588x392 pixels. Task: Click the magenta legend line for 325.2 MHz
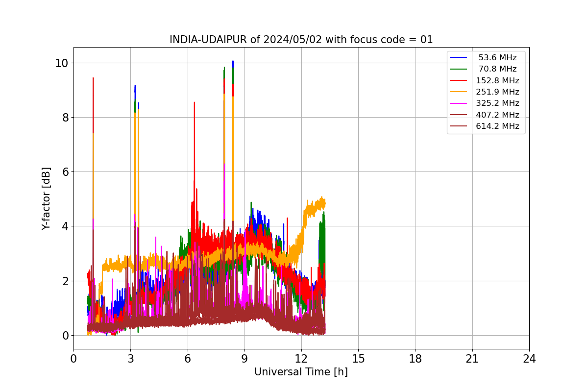pos(459,103)
